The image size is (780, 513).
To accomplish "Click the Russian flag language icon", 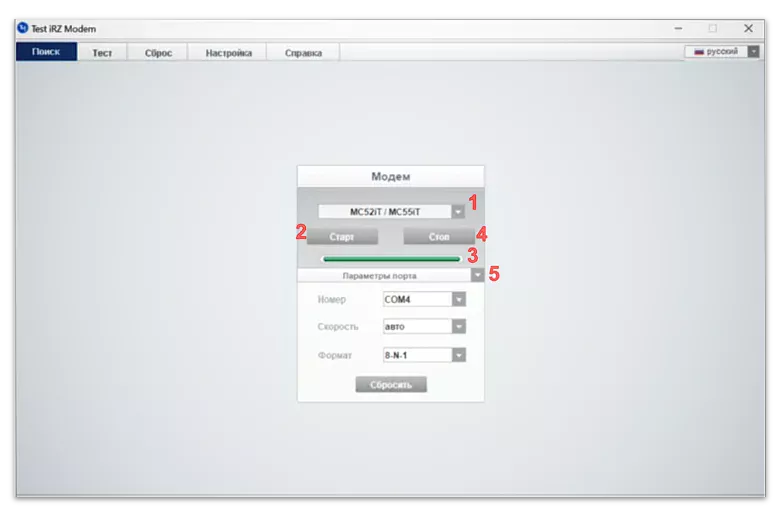I will click(697, 51).
